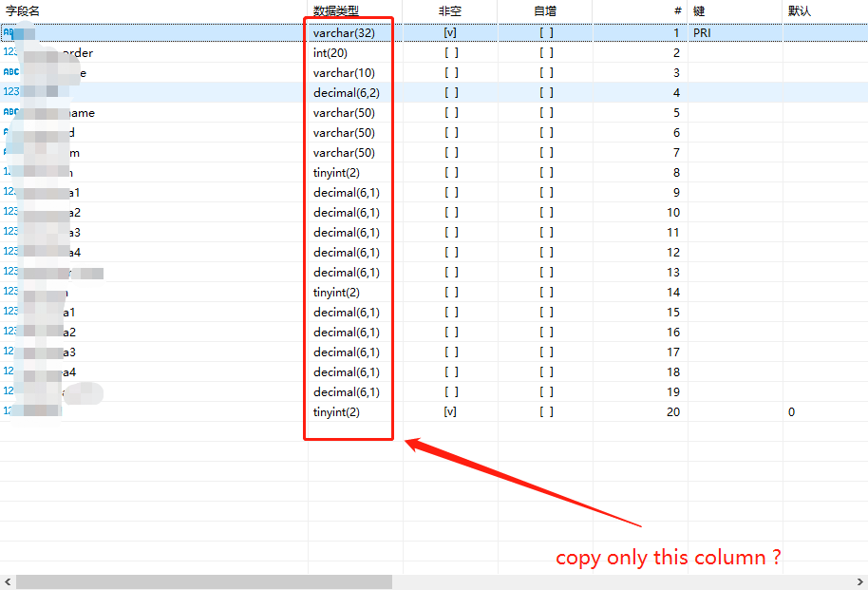Open the data type dropdown for varchar(10)
Image resolution: width=868 pixels, height=590 pixels.
[348, 72]
